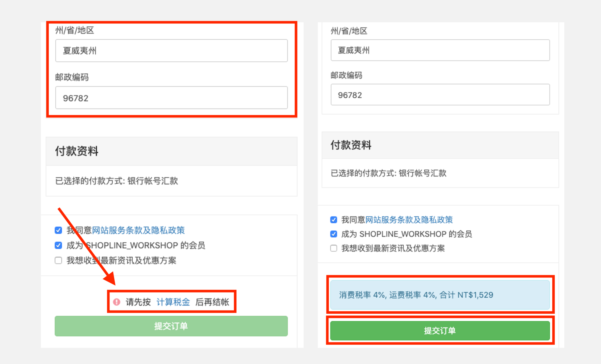Click the right 州/省/地区 label
601x364 pixels.
point(349,31)
